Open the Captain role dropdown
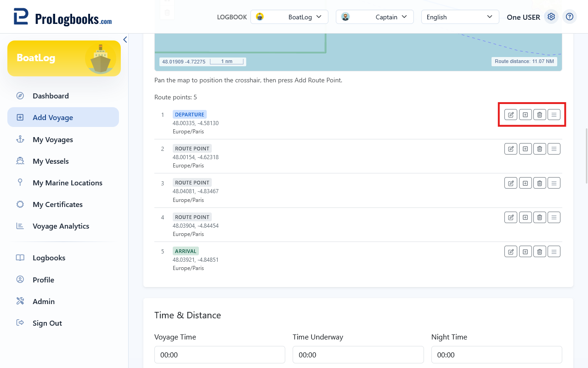 (375, 17)
